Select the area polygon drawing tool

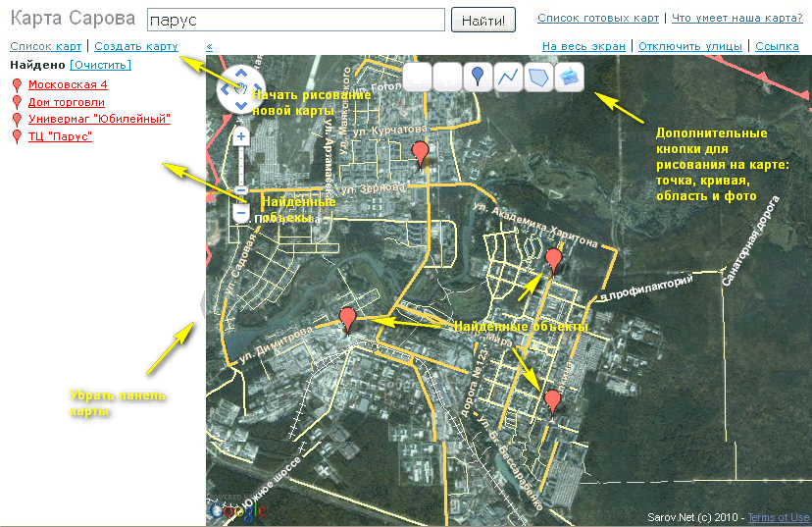click(538, 76)
